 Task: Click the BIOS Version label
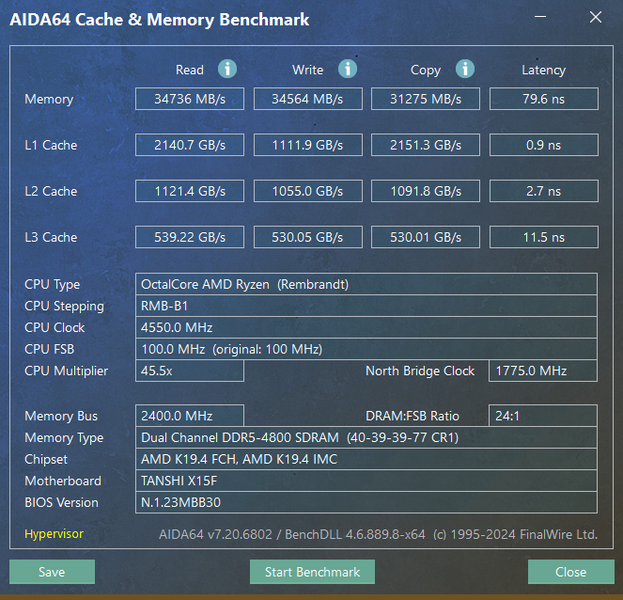coord(61,503)
